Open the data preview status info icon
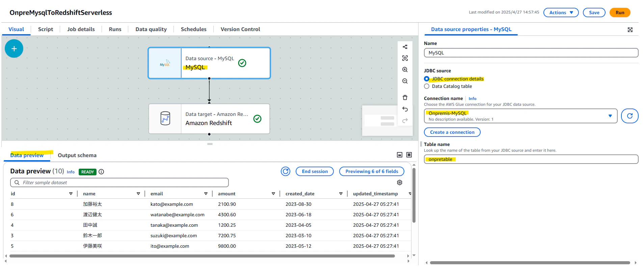 click(x=101, y=172)
